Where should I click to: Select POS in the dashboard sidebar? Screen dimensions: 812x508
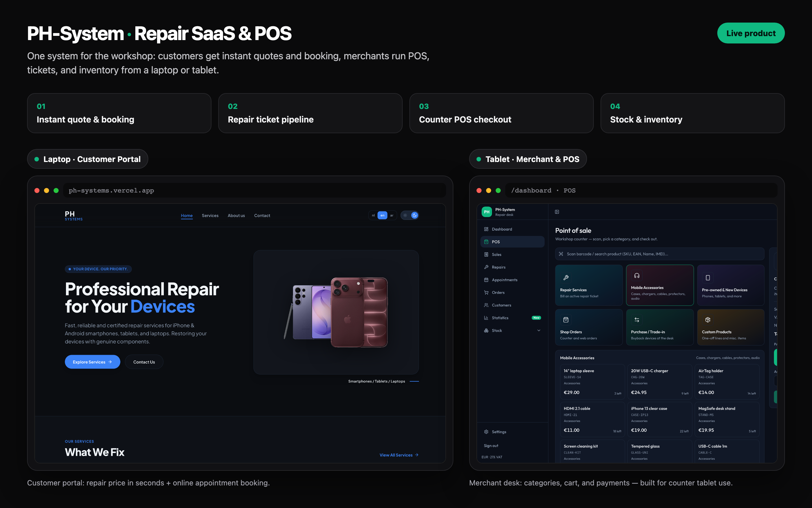512,242
